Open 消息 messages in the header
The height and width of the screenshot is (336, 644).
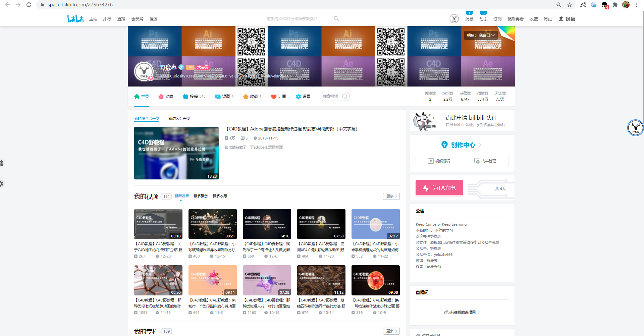[469, 19]
